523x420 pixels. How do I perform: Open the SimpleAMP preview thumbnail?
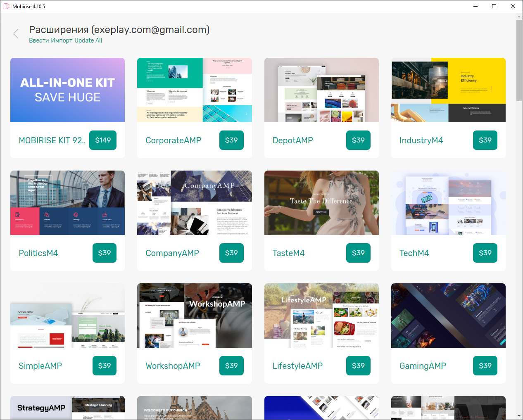pyautogui.click(x=67, y=316)
